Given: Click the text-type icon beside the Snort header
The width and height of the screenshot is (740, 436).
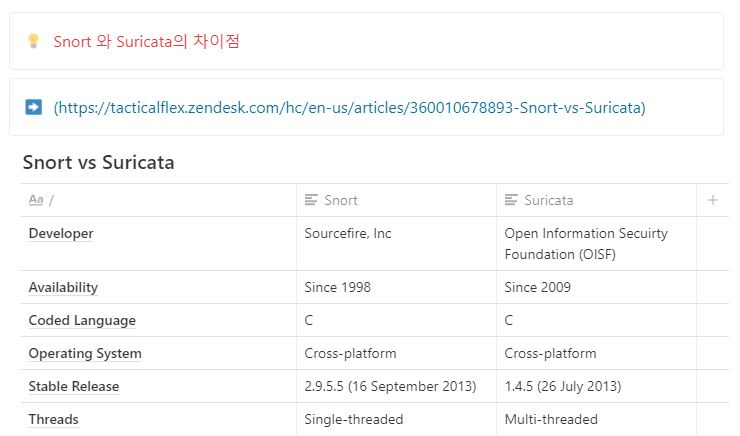Looking at the screenshot, I should [311, 200].
